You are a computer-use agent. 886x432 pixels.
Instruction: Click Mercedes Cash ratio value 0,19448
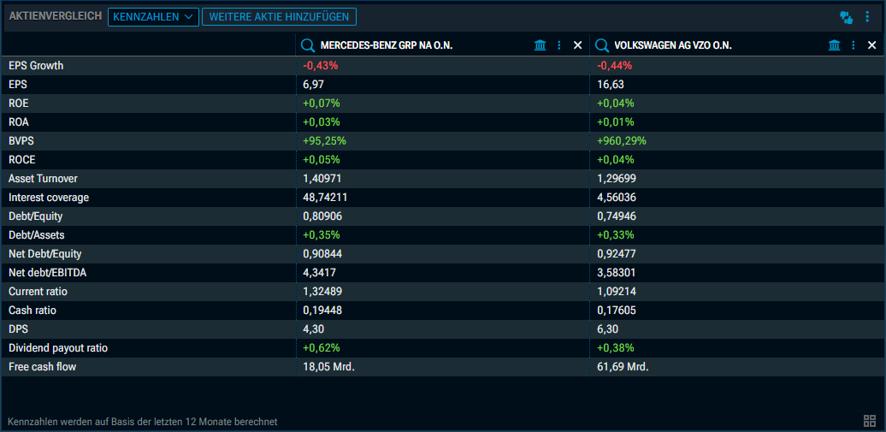322,311
